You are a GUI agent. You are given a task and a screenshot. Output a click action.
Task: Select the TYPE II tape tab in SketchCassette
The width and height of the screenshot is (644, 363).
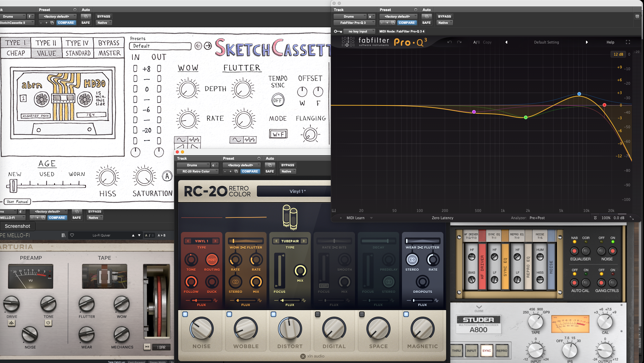coord(46,43)
